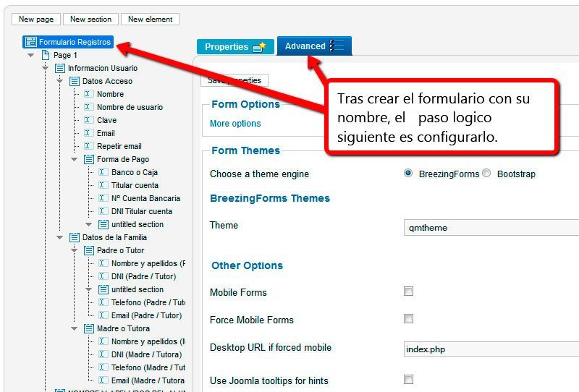The width and height of the screenshot is (579, 392).
Task: Collapse untitled section under Padre o Tutor
Action: [x=88, y=289]
